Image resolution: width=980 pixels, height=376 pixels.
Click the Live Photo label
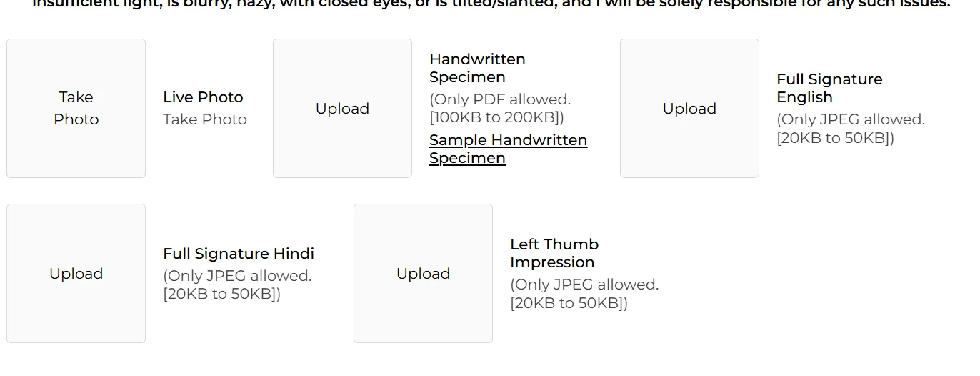[x=203, y=97]
